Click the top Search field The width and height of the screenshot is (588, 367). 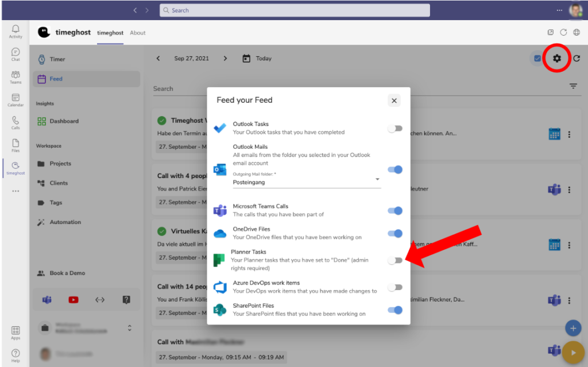[x=294, y=10]
